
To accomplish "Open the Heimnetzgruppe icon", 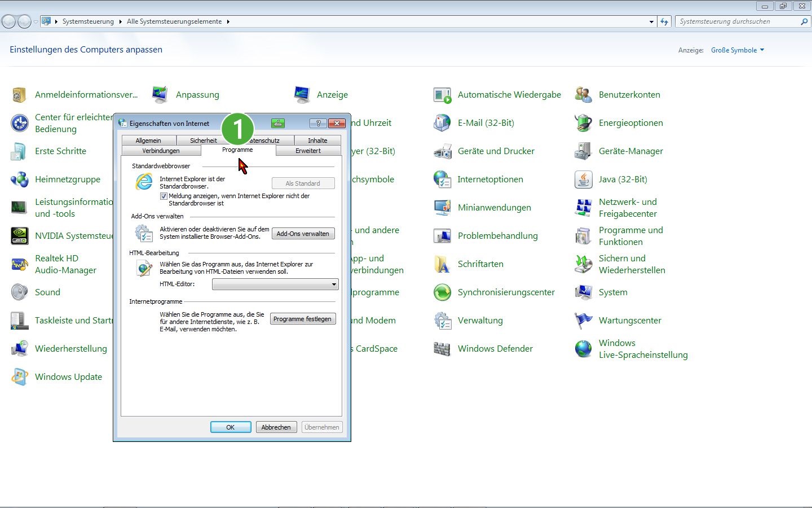I will tap(19, 179).
